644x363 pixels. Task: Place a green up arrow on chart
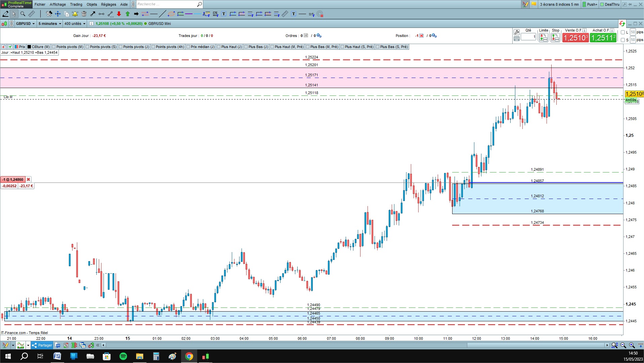[x=128, y=14]
